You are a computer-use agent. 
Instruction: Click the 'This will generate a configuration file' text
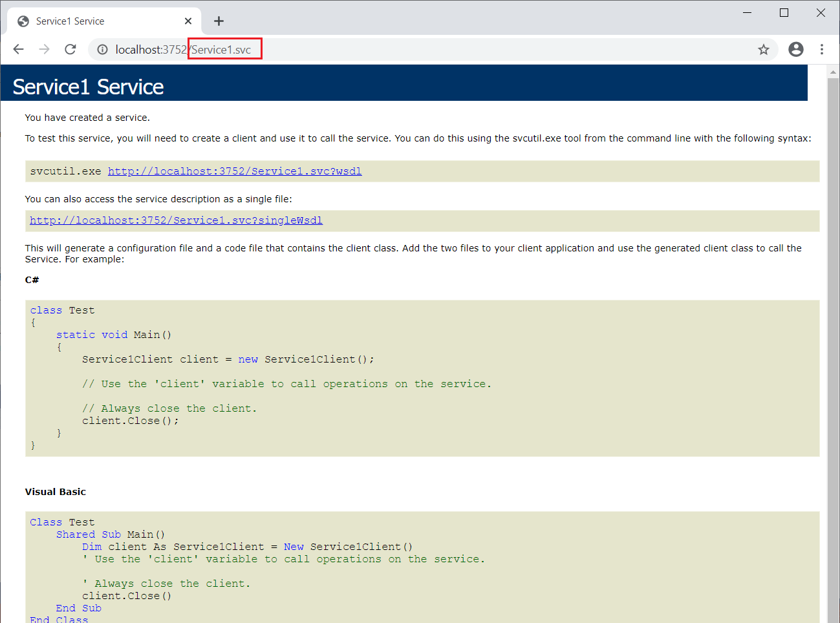point(413,253)
